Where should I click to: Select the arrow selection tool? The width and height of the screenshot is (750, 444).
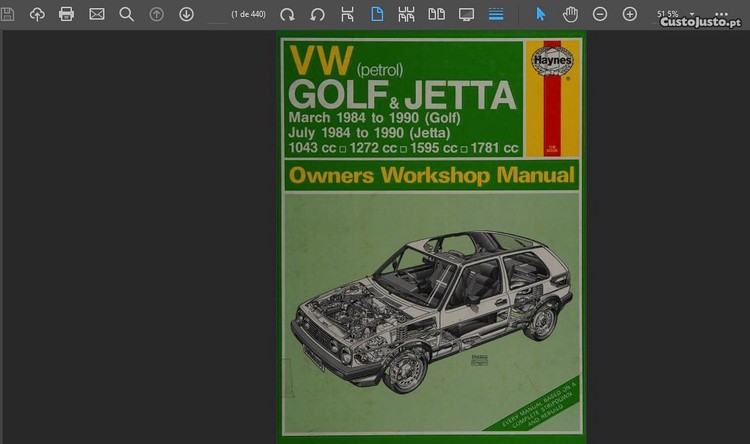pyautogui.click(x=541, y=14)
